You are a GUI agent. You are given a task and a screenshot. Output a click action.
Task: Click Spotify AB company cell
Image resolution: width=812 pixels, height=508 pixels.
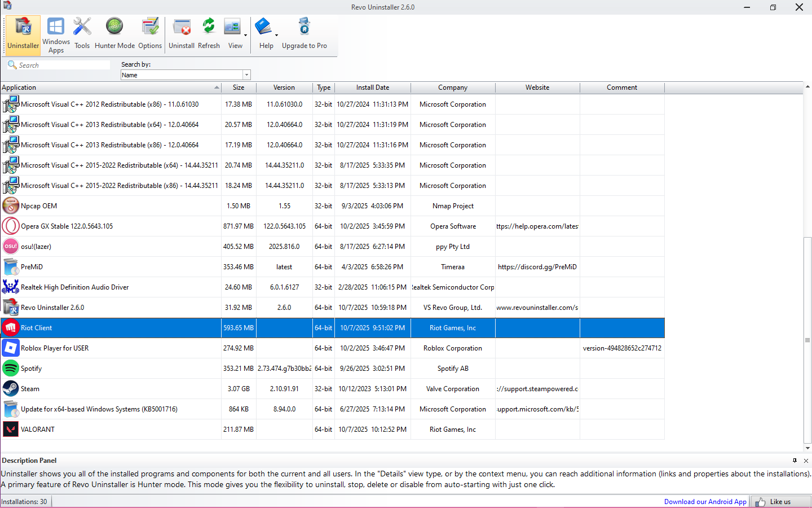point(453,369)
